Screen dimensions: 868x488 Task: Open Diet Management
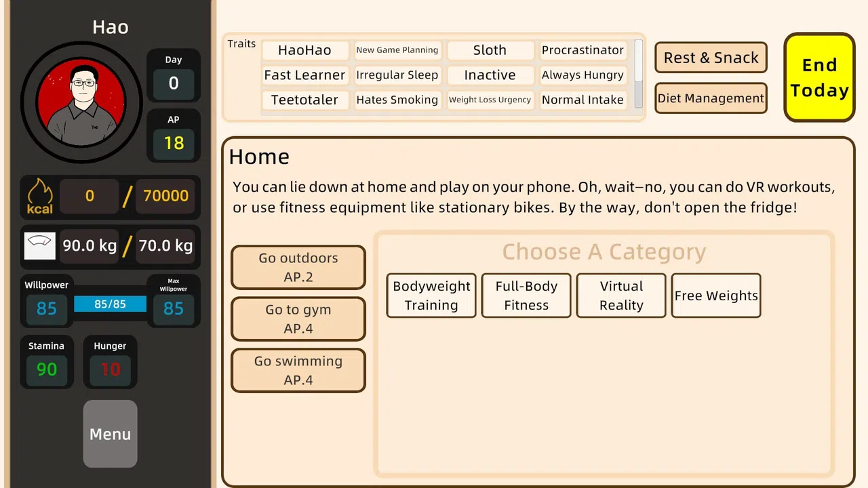point(711,98)
